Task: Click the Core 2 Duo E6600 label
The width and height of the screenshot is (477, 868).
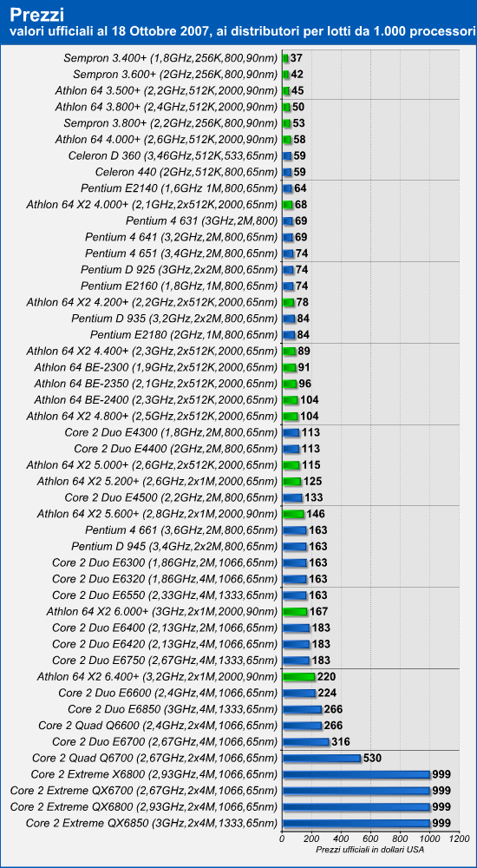Action: point(167,693)
